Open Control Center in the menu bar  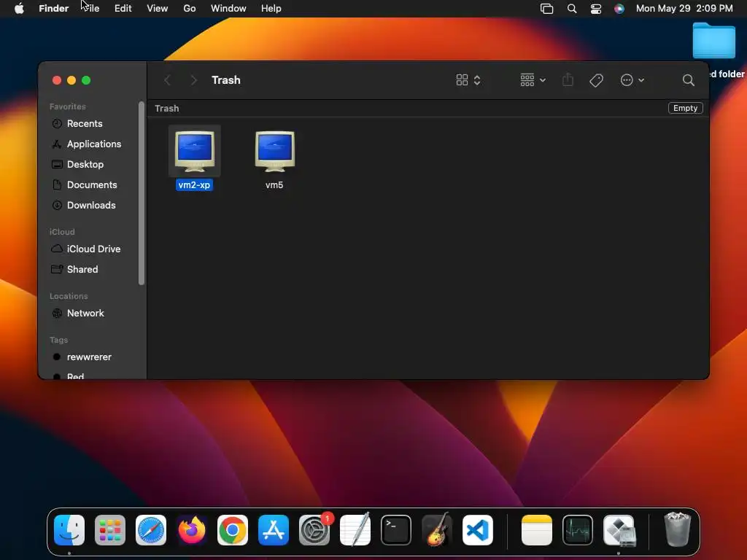(x=595, y=9)
